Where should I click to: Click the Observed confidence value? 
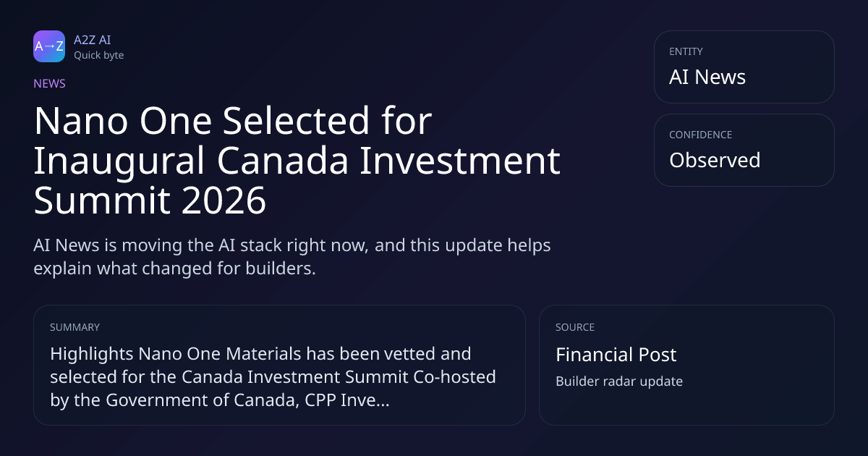pos(714,160)
